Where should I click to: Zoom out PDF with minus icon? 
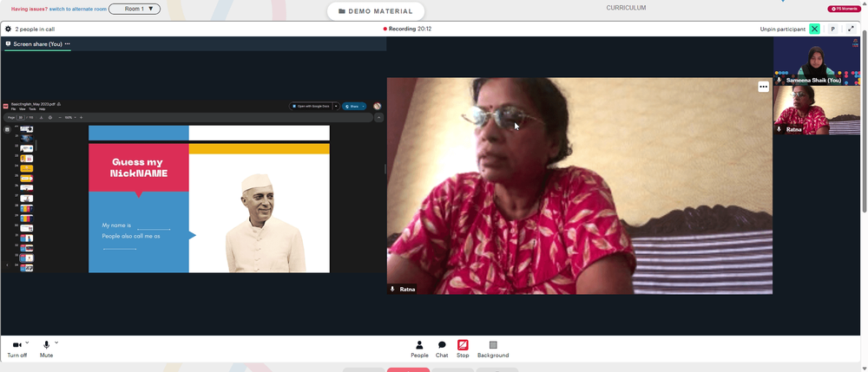(60, 118)
